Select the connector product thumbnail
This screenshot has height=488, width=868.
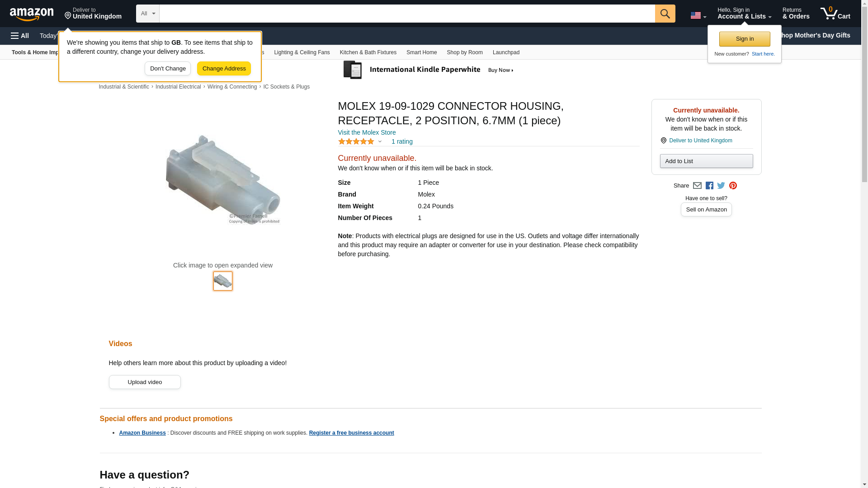[x=222, y=281]
